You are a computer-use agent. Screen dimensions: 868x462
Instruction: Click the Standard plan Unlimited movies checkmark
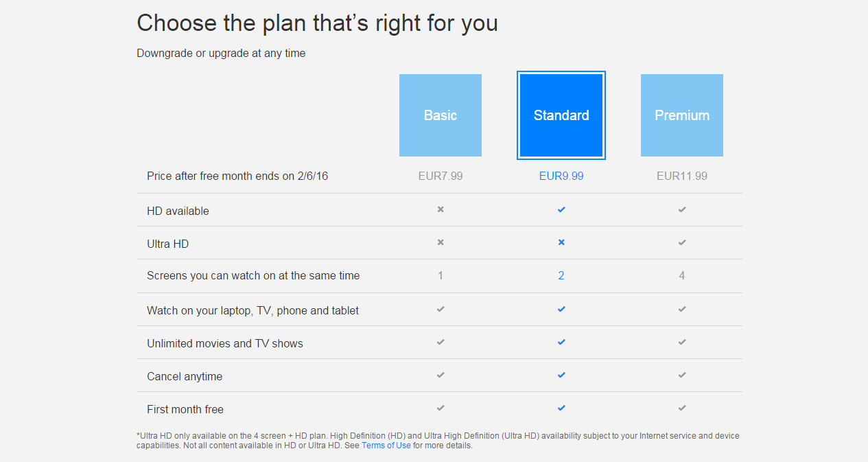561,342
